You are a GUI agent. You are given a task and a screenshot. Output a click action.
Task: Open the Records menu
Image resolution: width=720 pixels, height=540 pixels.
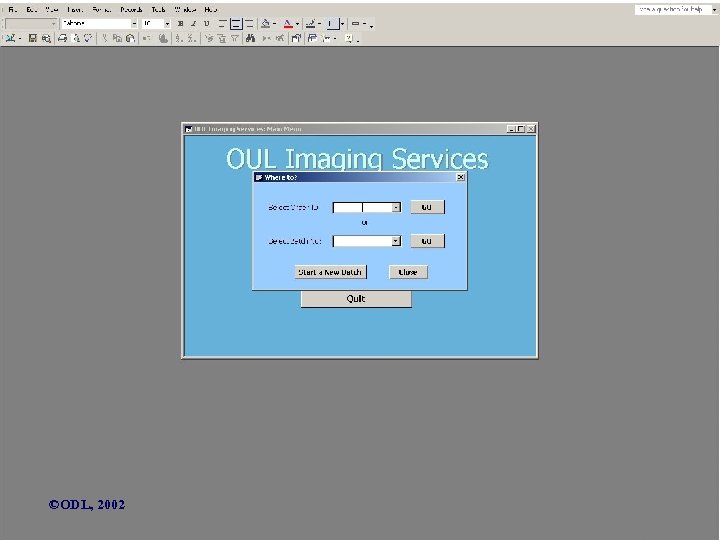[x=131, y=9]
